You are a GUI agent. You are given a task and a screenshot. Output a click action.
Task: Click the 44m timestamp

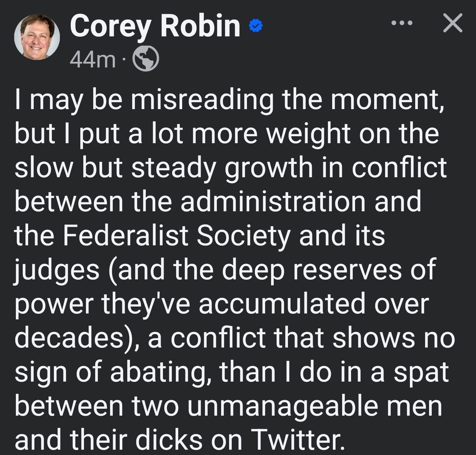pyautogui.click(x=93, y=60)
